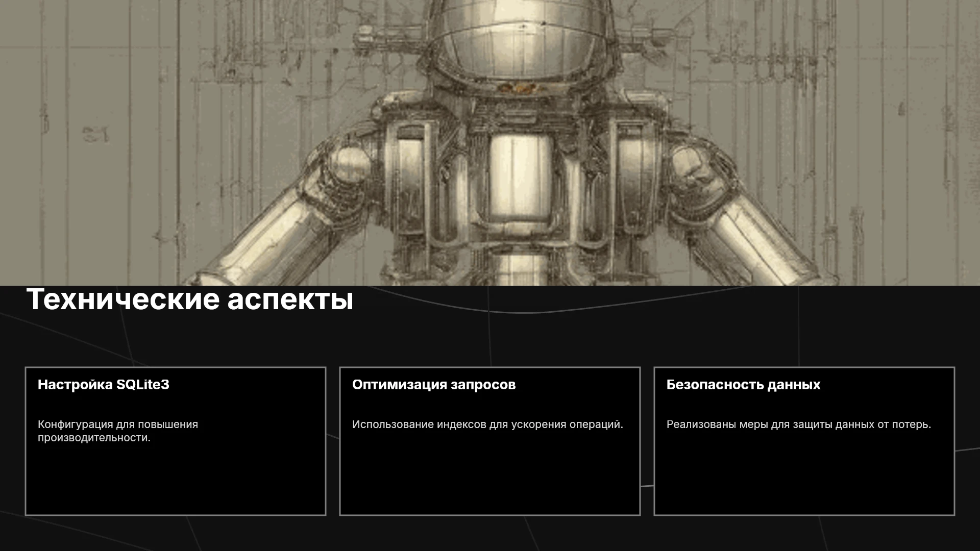Click the word "аспекты" in the main heading

pos(290,299)
